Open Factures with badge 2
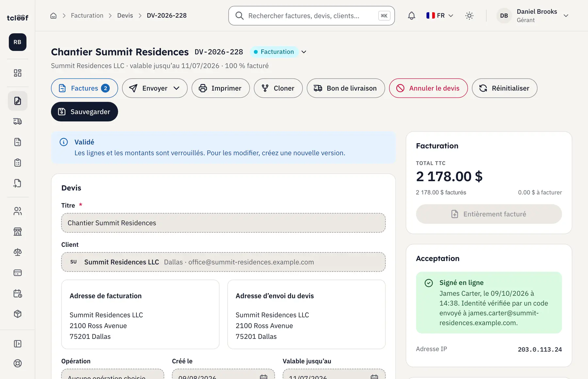 tap(84, 88)
